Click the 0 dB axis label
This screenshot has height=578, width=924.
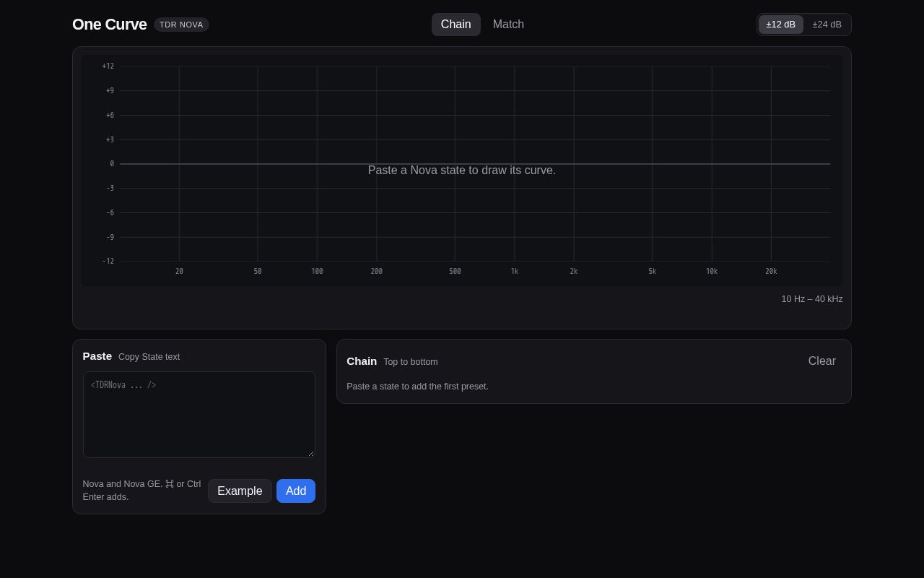click(112, 164)
